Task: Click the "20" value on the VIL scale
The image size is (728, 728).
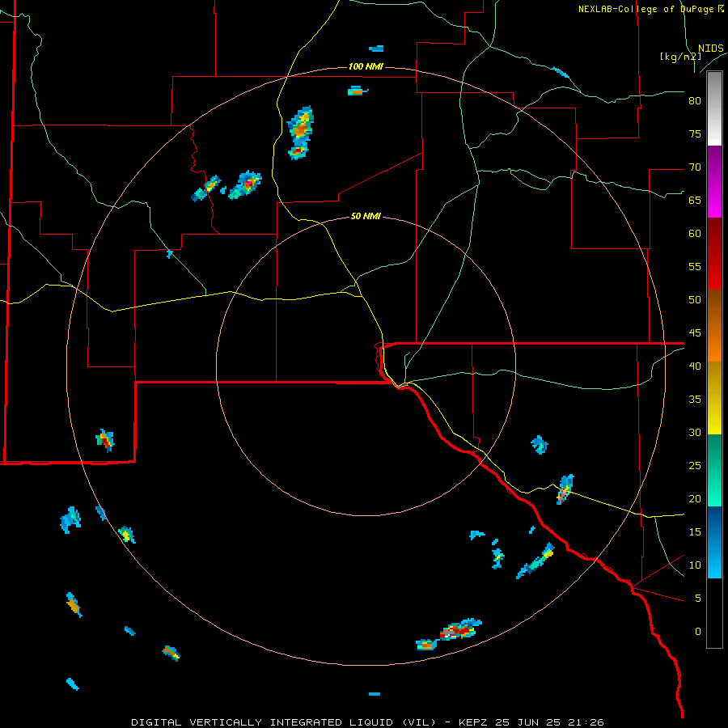Action: (x=695, y=498)
